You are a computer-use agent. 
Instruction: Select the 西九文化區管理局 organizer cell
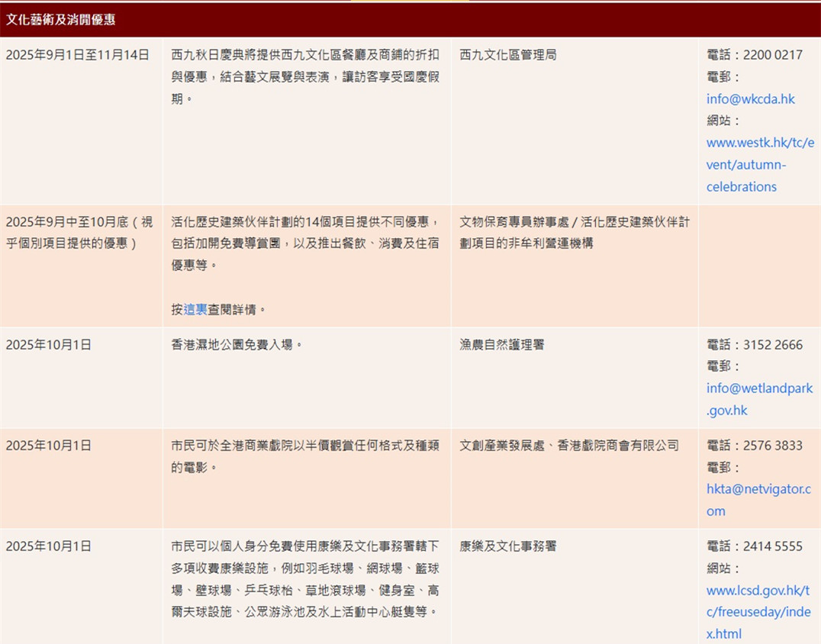tap(508, 56)
